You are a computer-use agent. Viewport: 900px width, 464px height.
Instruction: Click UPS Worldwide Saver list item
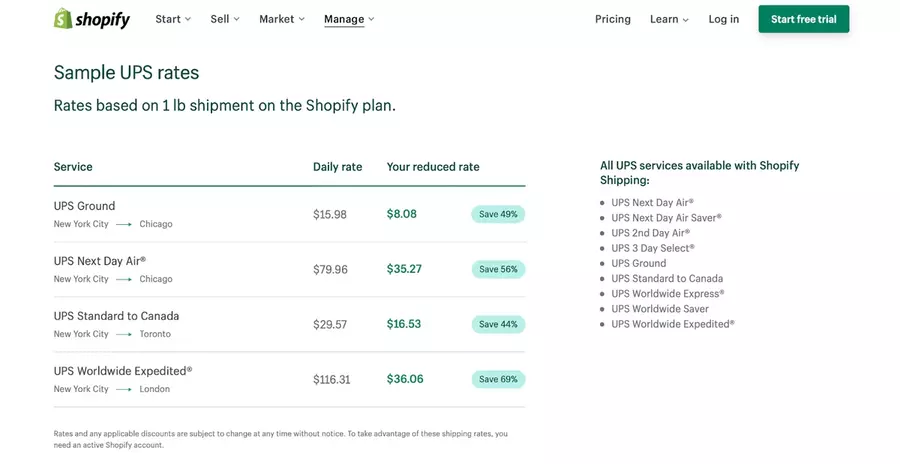pyautogui.click(x=660, y=308)
